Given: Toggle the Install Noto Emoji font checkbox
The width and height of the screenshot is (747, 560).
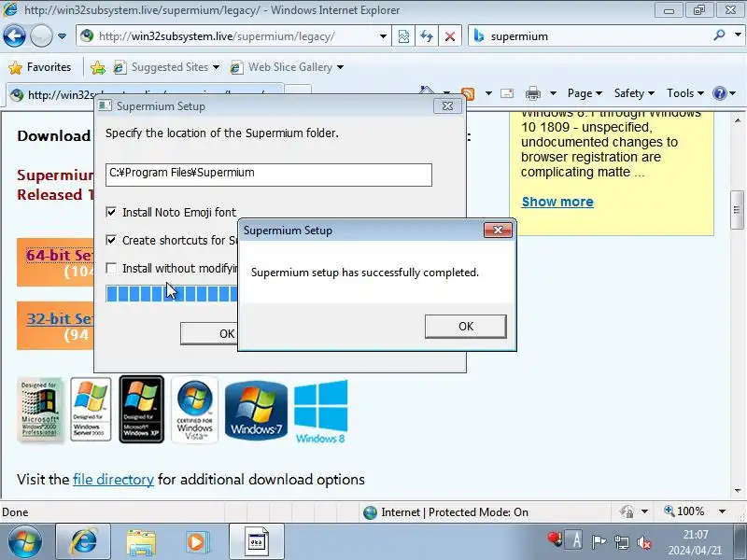Looking at the screenshot, I should [111, 212].
